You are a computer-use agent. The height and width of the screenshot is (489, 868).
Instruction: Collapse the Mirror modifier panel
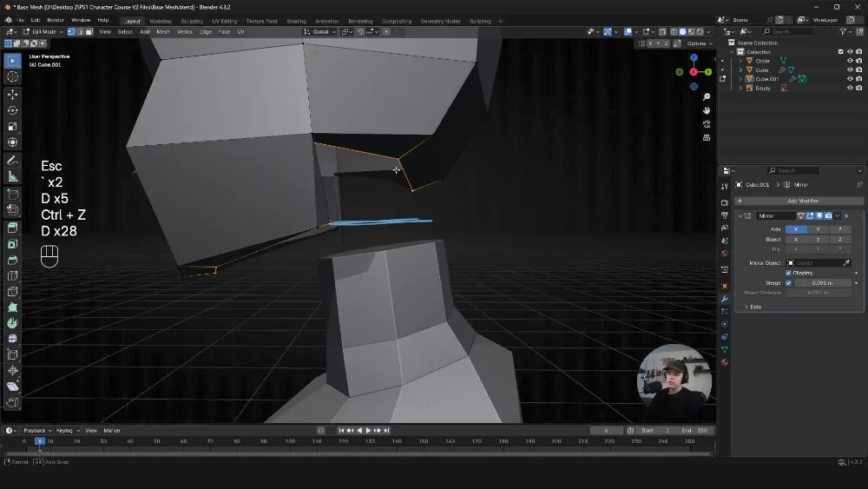(740, 216)
